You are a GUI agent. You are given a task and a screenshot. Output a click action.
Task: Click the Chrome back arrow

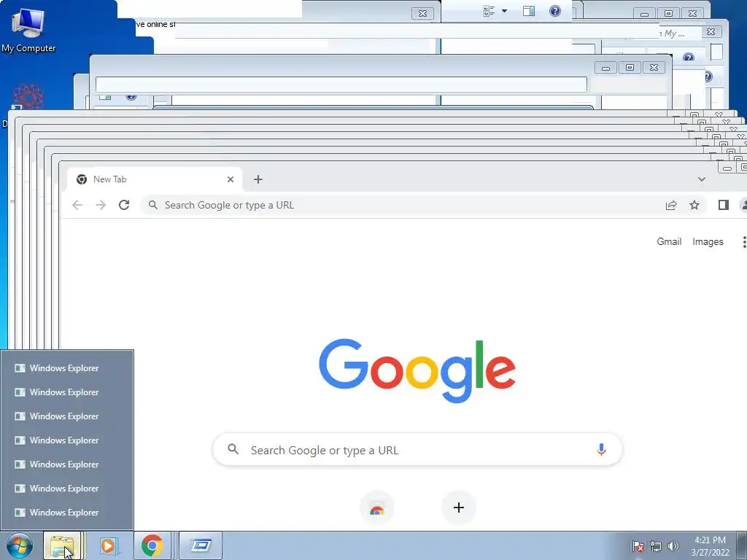point(77,205)
